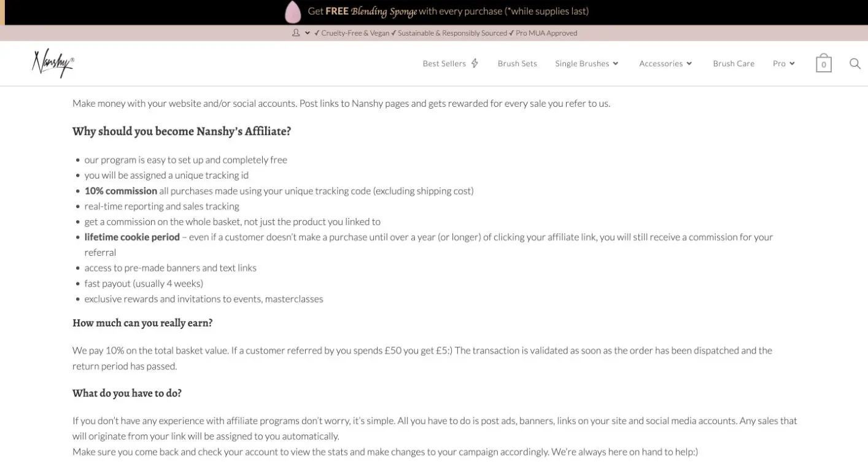Open the Single Brushes menu
This screenshot has height=470, width=868.
[x=582, y=63]
